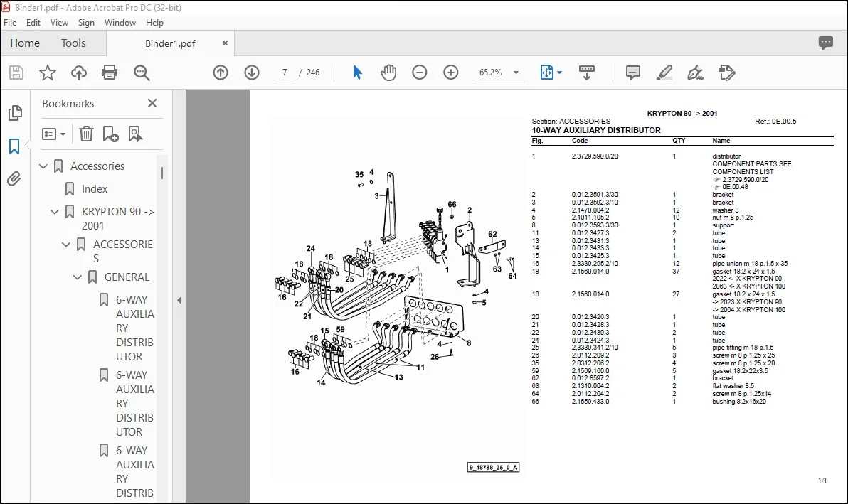Collapse the KRYPTON 90 bookmark node
This screenshot has height=504, width=848.
[55, 212]
